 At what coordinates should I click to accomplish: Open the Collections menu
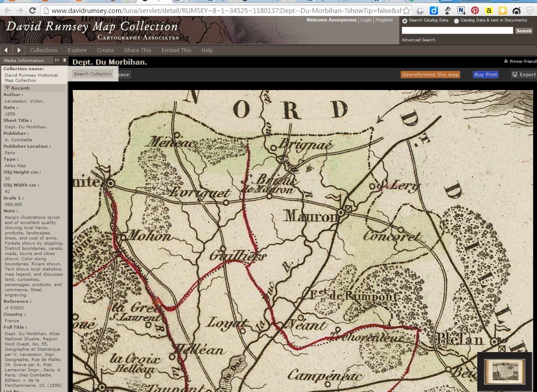43,50
